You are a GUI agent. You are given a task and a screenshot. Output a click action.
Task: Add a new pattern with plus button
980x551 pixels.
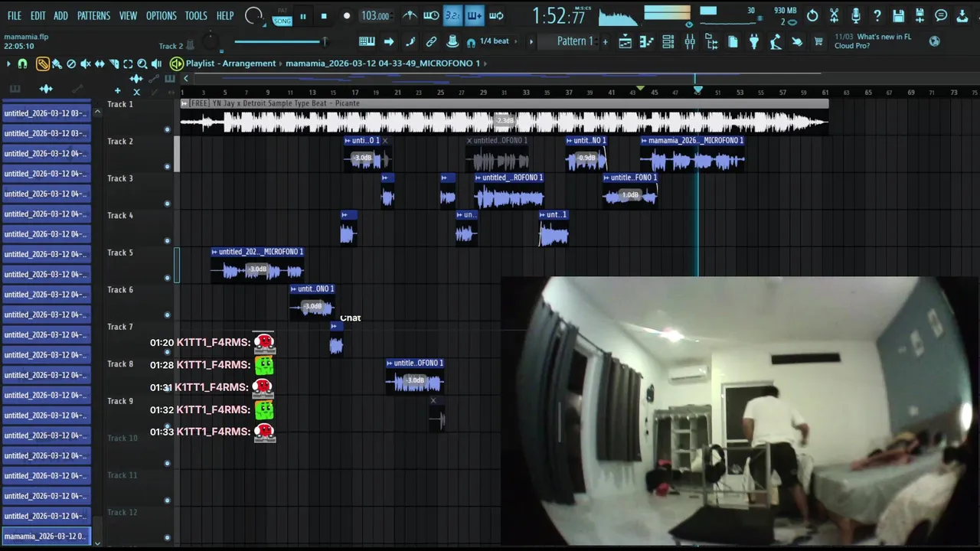click(x=605, y=42)
